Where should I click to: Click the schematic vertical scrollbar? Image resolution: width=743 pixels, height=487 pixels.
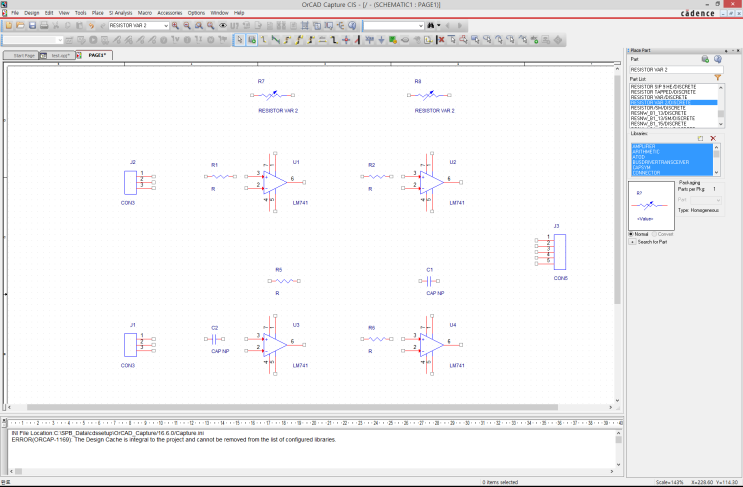click(x=617, y=189)
